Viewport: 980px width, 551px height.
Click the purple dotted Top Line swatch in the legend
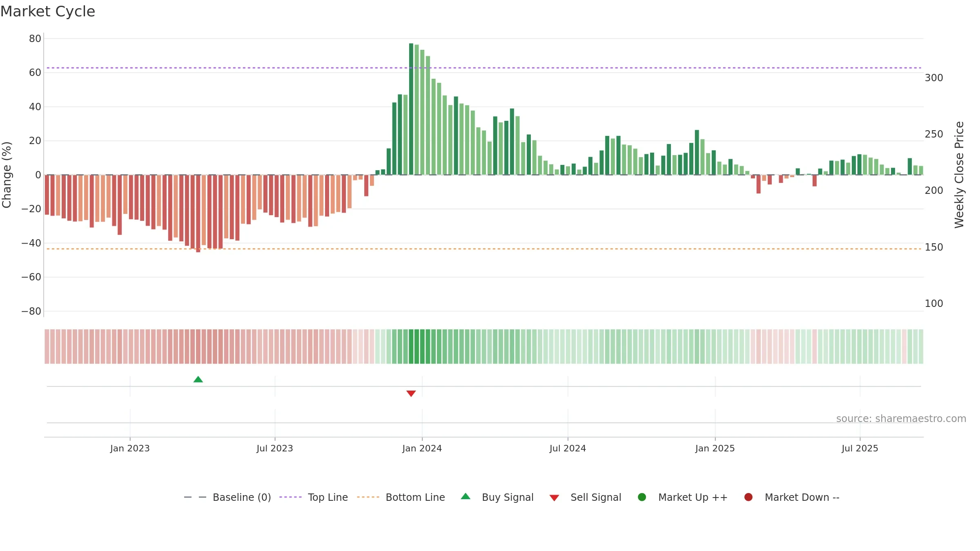pyautogui.click(x=290, y=497)
